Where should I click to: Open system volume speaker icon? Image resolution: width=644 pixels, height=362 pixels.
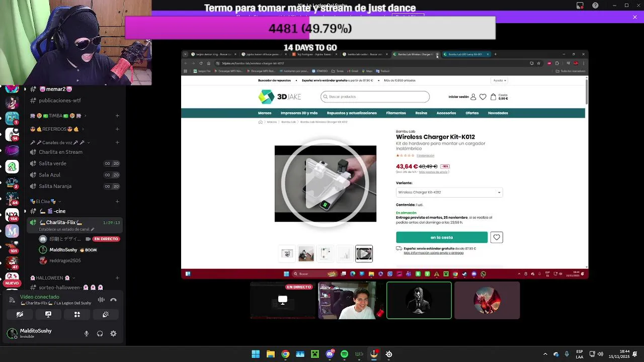tap(600, 354)
